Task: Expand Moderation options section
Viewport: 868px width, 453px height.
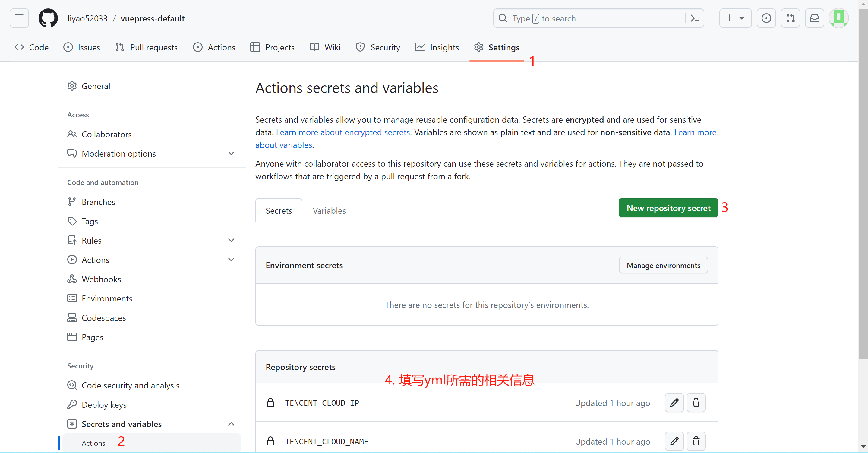Action: 231,154
